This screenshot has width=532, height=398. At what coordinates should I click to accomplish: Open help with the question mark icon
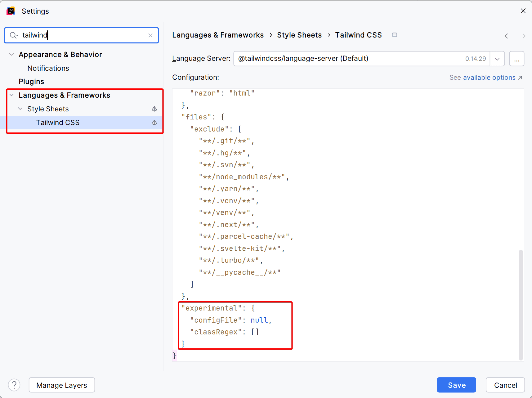tap(14, 385)
